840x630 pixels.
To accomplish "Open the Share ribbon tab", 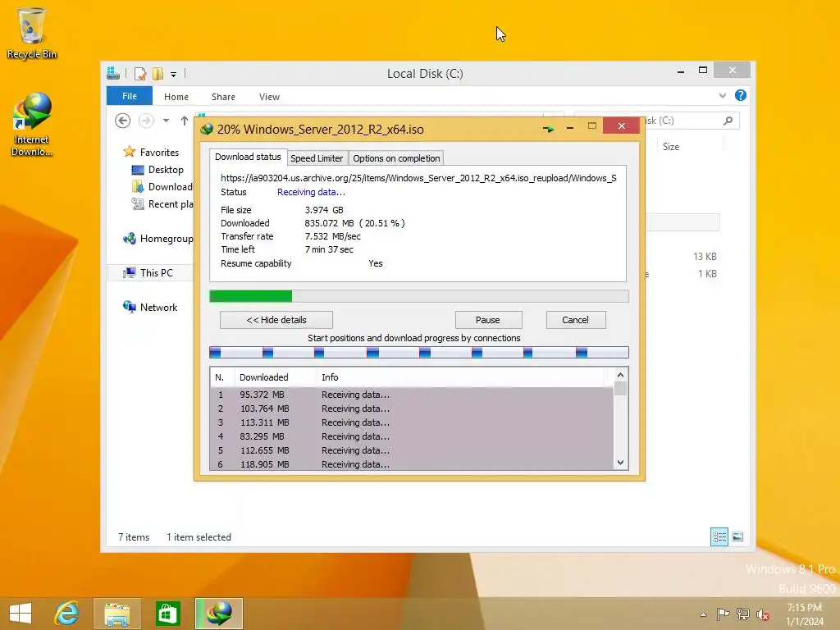I will click(x=223, y=97).
